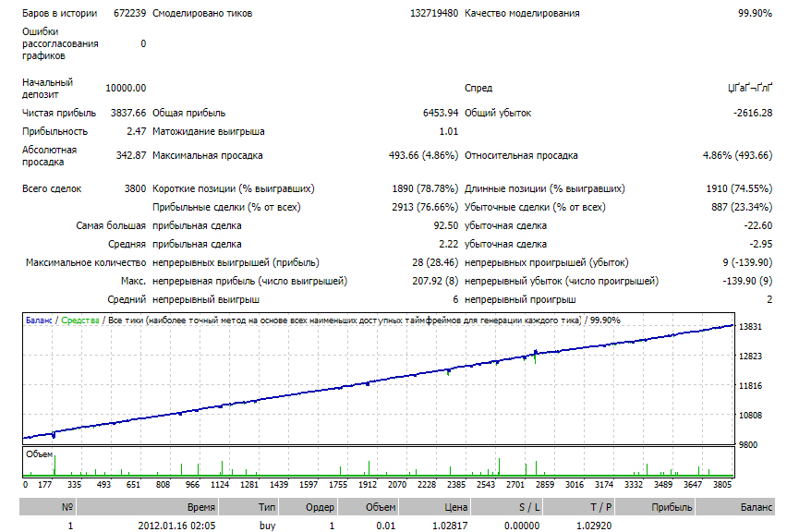Click the 12823 value on chart axis
787x532 pixels.
tap(750, 357)
